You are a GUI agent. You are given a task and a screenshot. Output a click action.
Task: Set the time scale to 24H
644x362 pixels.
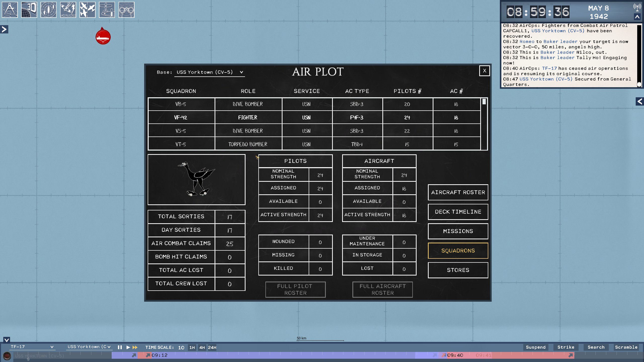click(212, 347)
